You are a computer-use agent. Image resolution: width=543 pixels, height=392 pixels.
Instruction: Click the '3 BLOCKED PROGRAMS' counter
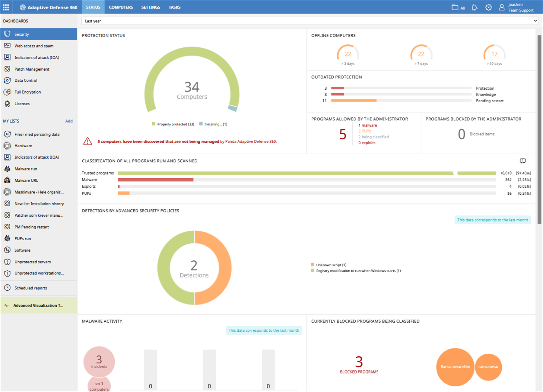click(359, 365)
